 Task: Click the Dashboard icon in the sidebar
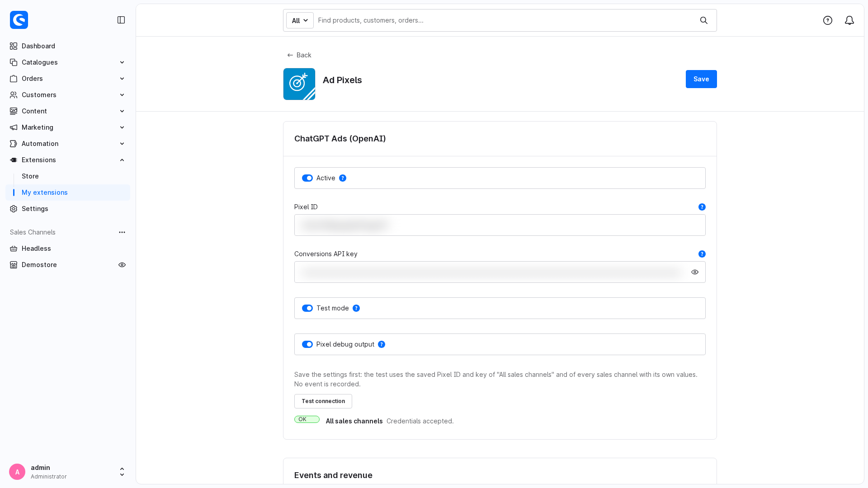click(x=14, y=46)
